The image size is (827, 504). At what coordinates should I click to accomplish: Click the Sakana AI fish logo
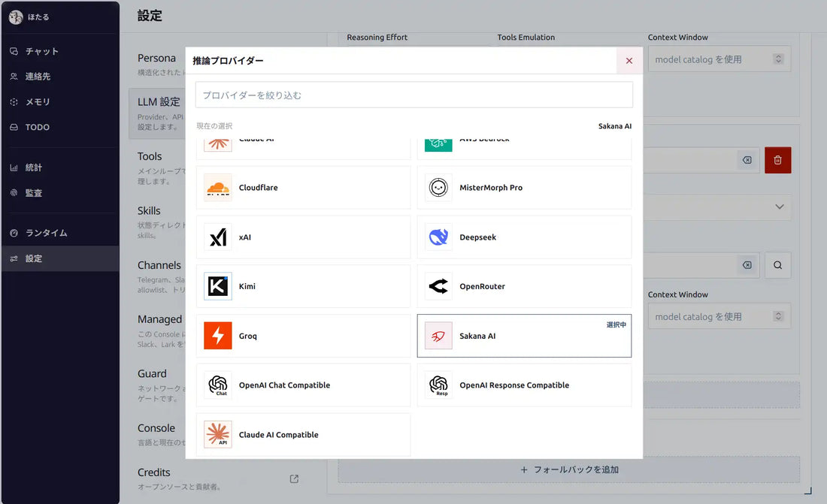(438, 336)
